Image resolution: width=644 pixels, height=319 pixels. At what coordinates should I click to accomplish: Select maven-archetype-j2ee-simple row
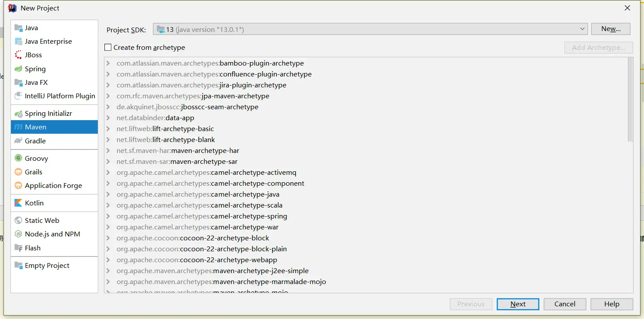pyautogui.click(x=366, y=271)
